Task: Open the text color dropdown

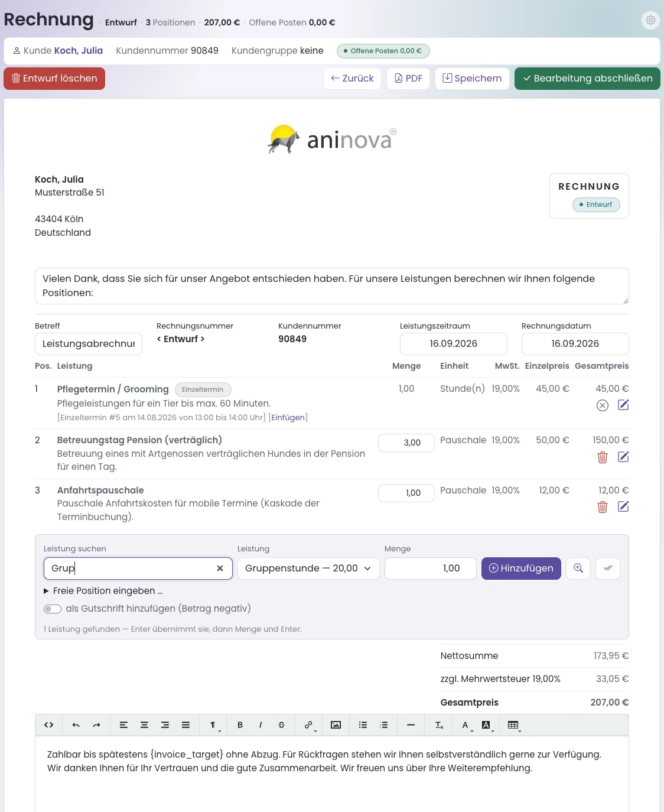Action: 467,725
